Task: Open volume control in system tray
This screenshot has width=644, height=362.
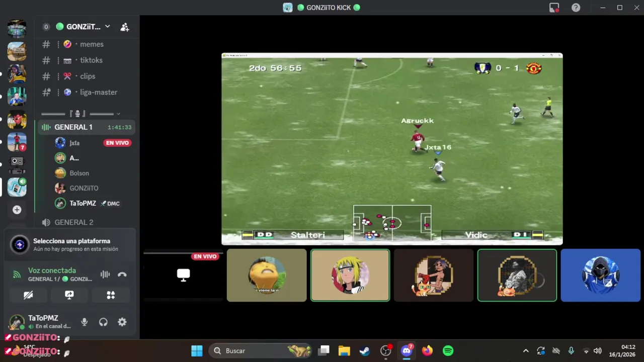Action: 598,351
